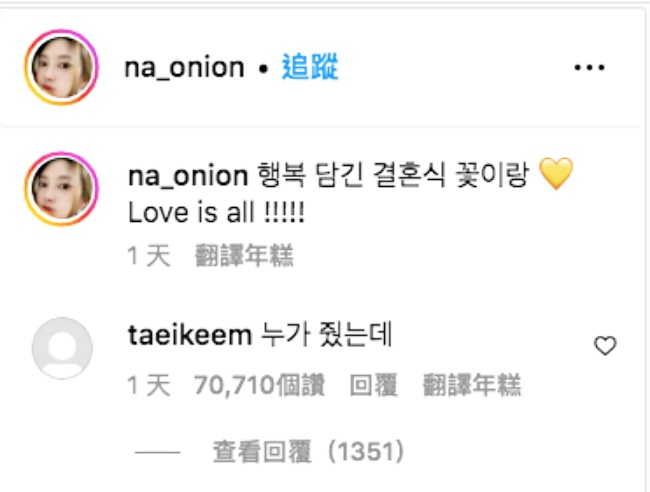Like taeikeem's comment with the heart icon
This screenshot has width=650, height=492.
(605, 346)
